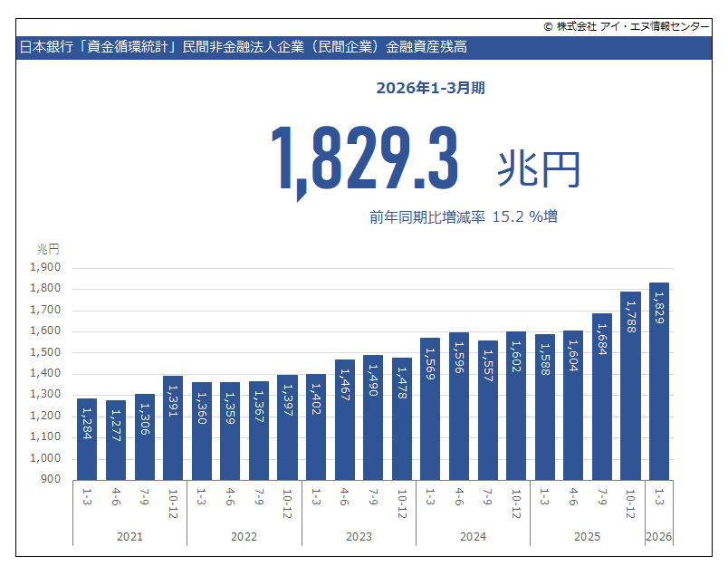
Task: Click the bar value 1,467
Action: [x=345, y=385]
